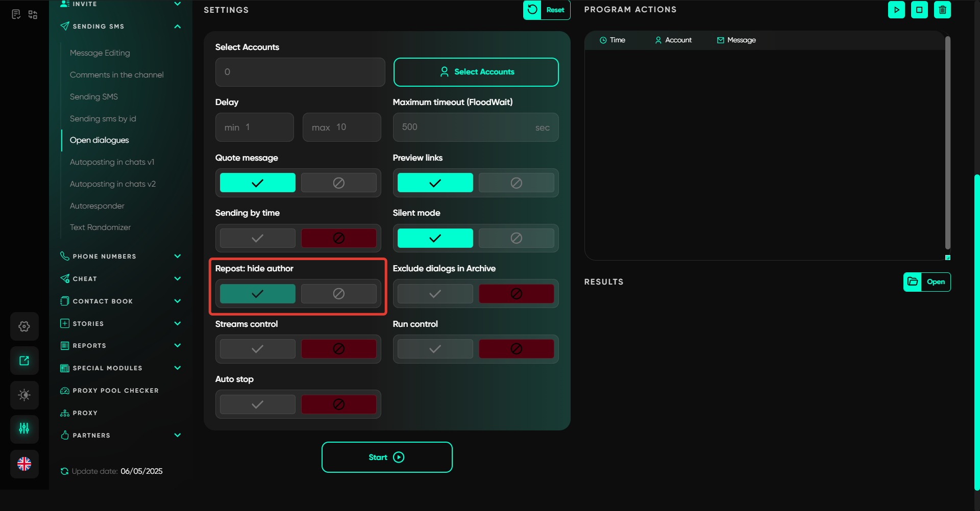The image size is (980, 511).
Task: Select Text Randomizer in sidebar
Action: [x=100, y=227]
